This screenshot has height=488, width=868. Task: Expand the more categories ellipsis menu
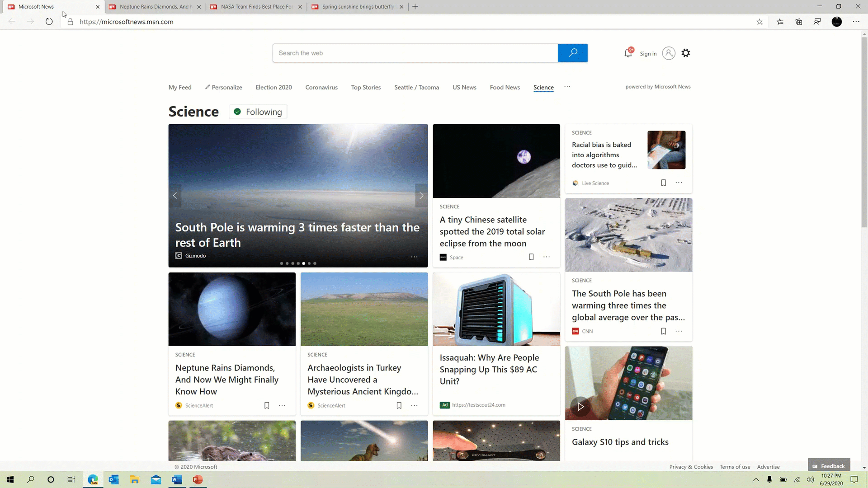tap(567, 86)
